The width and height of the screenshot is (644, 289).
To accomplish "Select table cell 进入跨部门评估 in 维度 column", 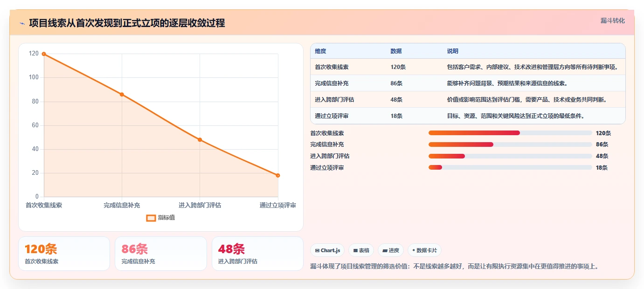I will (334, 100).
